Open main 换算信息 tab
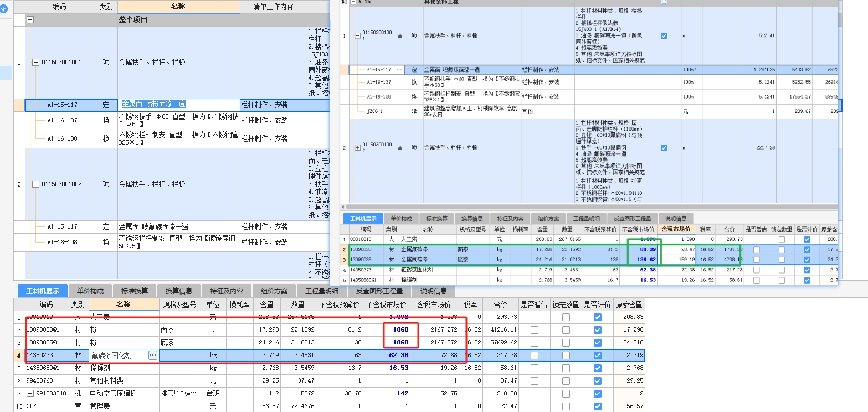The height and width of the screenshot is (412, 868). click(x=179, y=291)
